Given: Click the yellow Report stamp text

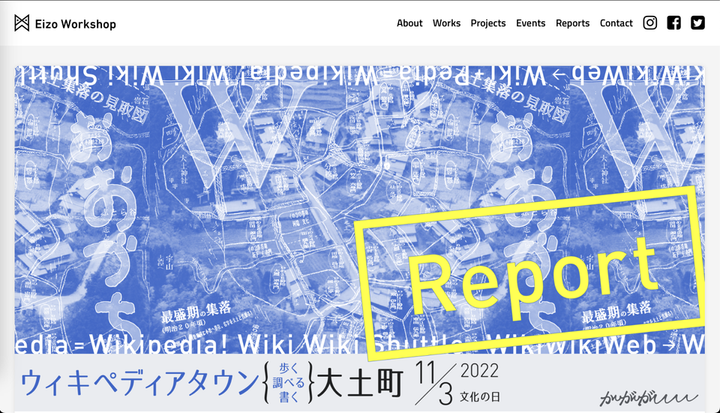Looking at the screenshot, I should pos(533,278).
